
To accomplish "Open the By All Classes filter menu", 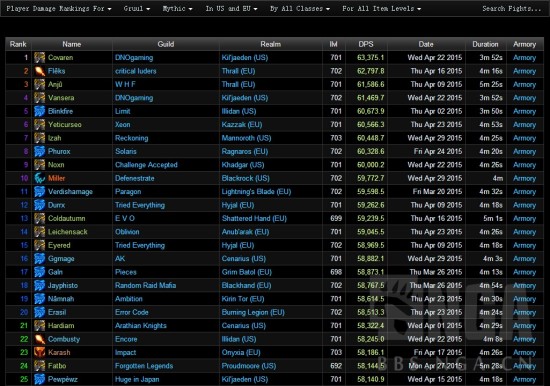I will (300, 8).
